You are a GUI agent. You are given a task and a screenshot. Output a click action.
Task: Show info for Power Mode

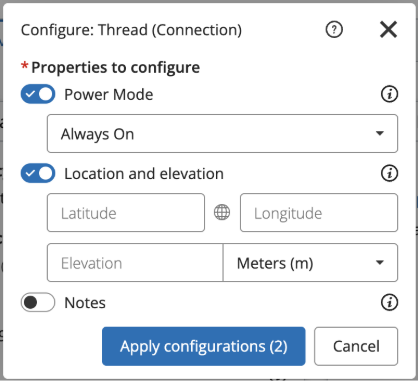tap(389, 94)
